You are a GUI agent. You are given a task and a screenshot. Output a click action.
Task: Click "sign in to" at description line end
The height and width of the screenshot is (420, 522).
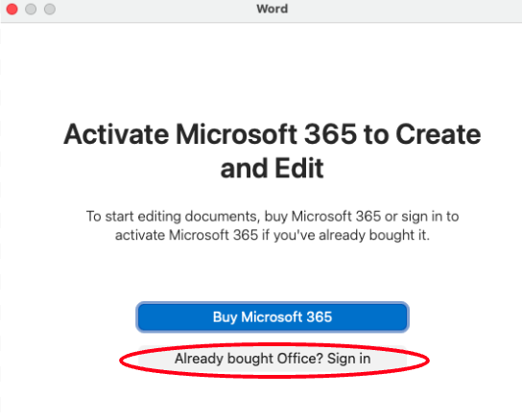click(x=430, y=217)
